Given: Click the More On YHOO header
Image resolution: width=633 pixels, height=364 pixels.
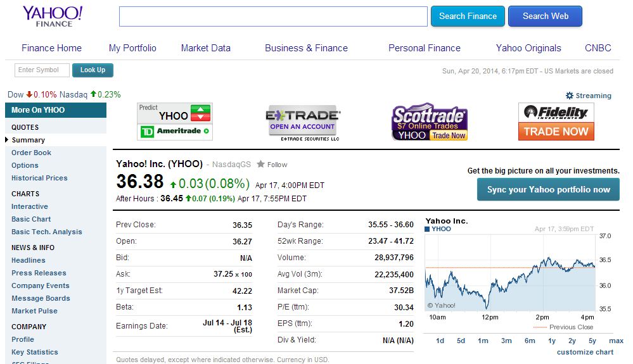Looking at the screenshot, I should (x=56, y=110).
